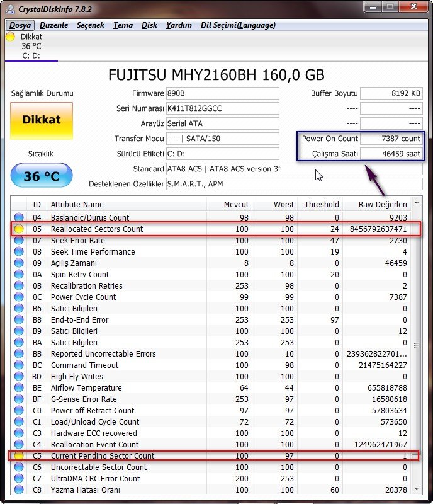This screenshot has width=433, height=504.
Task: Open the Düzenle menu
Action: (53, 25)
